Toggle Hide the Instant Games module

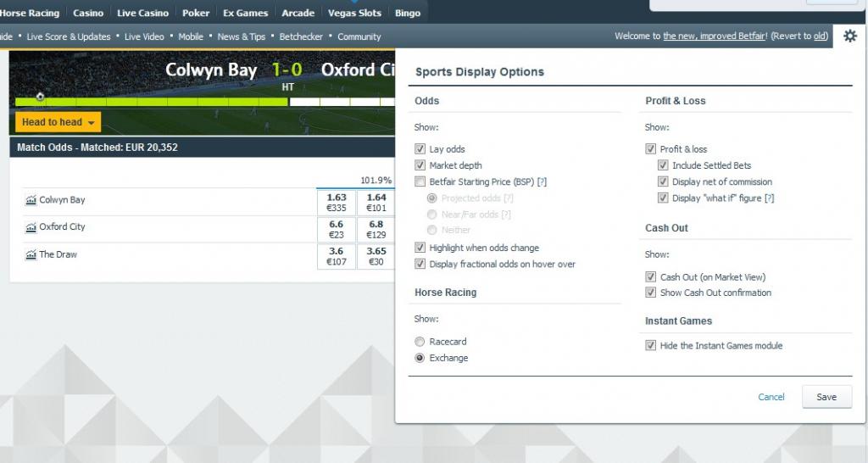click(650, 346)
